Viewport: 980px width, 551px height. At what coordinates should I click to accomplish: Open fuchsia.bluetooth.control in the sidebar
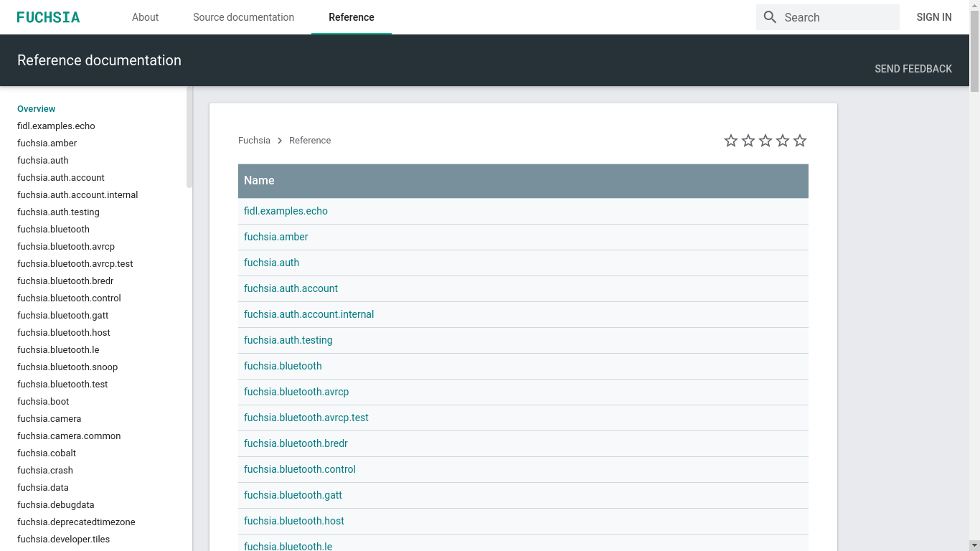coord(69,298)
